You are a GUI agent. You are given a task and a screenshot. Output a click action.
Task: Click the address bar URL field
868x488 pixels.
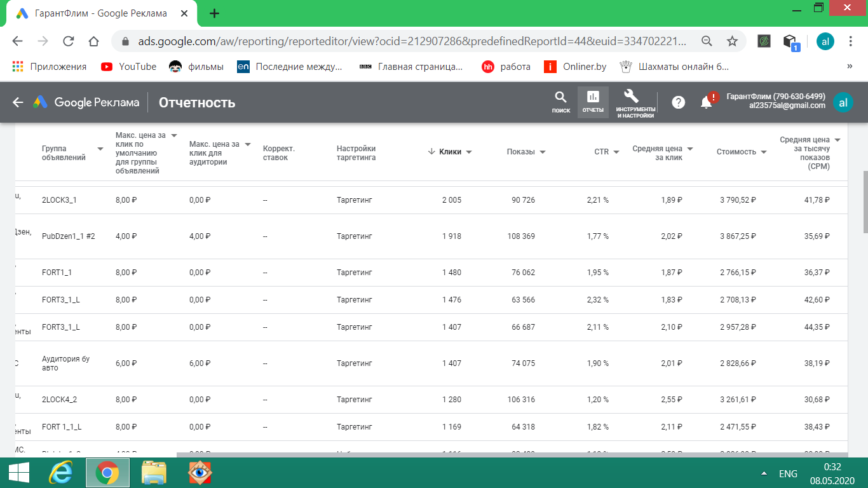(x=407, y=41)
